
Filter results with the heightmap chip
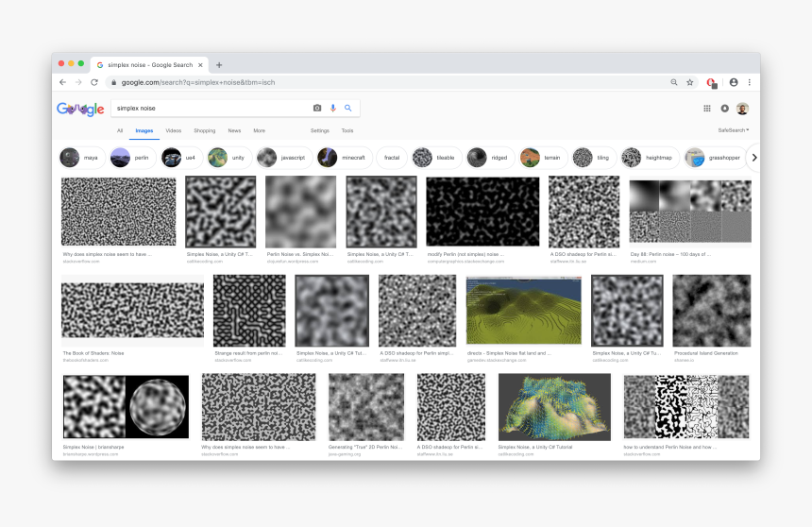tap(648, 158)
